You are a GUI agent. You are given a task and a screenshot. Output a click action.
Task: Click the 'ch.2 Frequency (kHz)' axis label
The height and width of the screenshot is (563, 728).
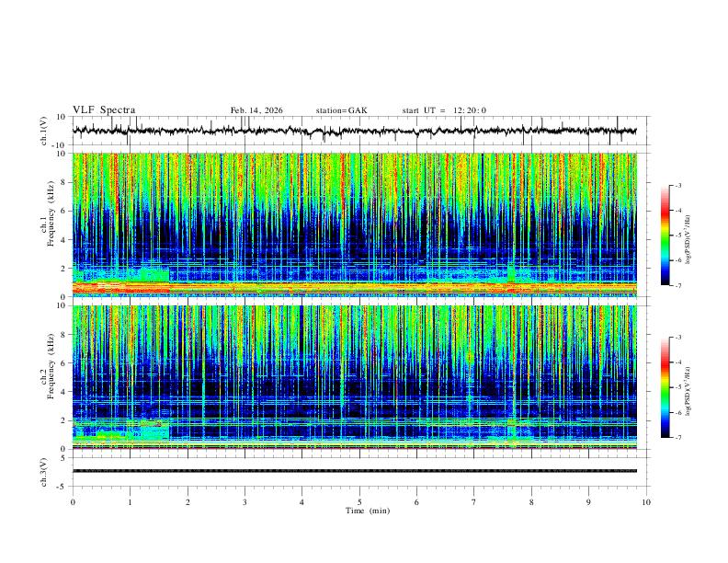pyautogui.click(x=47, y=366)
